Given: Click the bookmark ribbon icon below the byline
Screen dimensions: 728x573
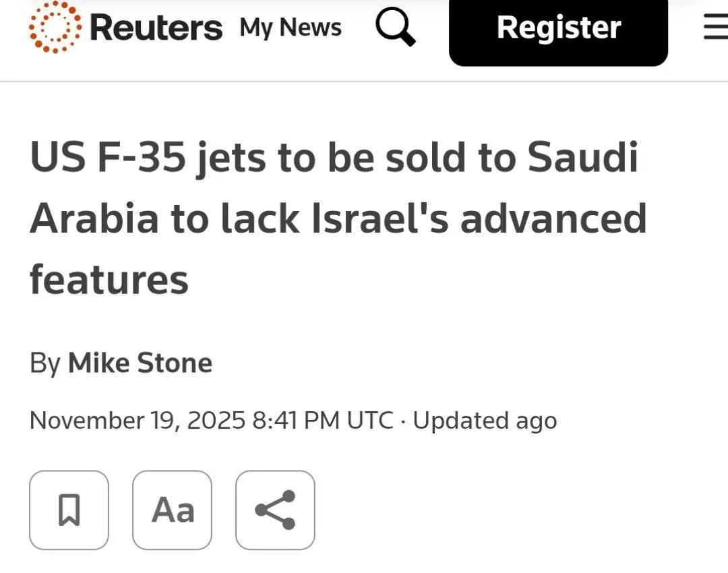Looking at the screenshot, I should tap(68, 510).
